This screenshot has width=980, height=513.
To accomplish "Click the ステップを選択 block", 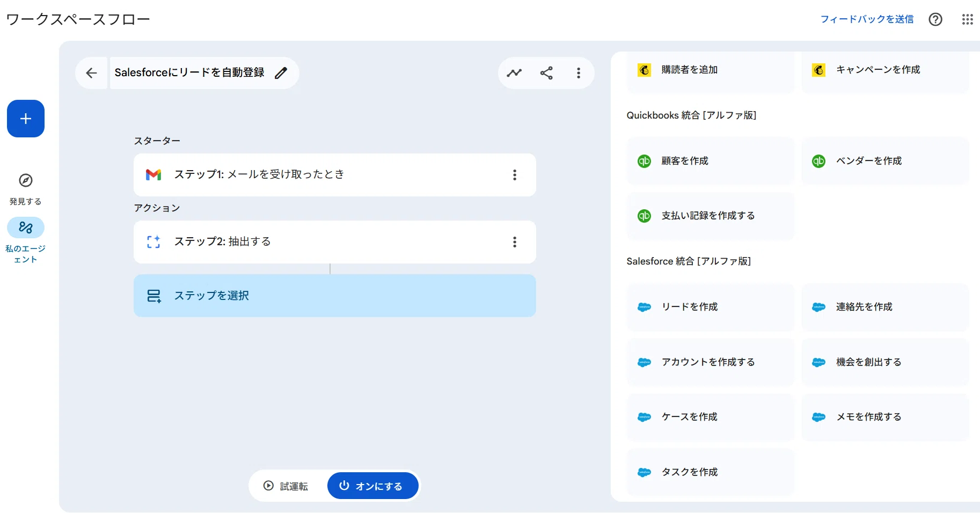I will pos(335,296).
